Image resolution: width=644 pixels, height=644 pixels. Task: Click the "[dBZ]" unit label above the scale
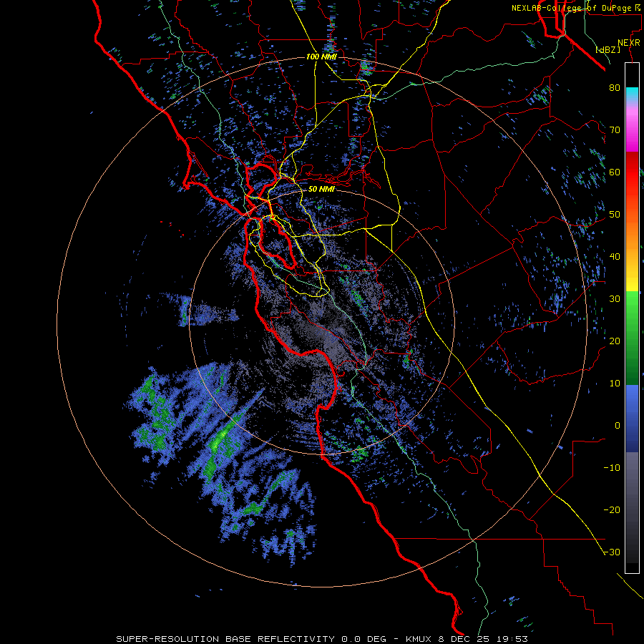(x=608, y=49)
